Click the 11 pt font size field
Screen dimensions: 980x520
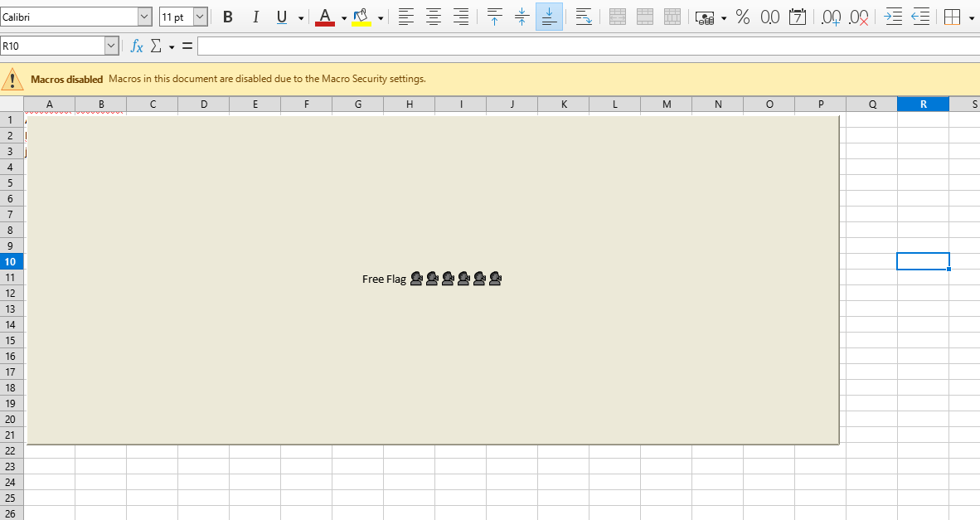click(x=177, y=17)
